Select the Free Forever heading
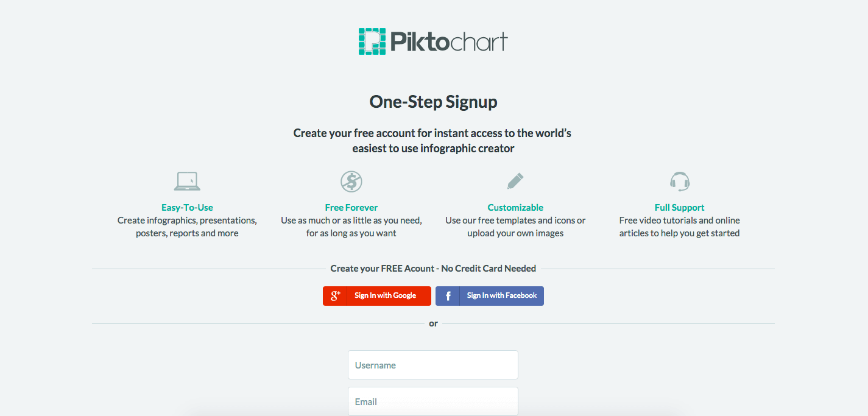 (351, 208)
